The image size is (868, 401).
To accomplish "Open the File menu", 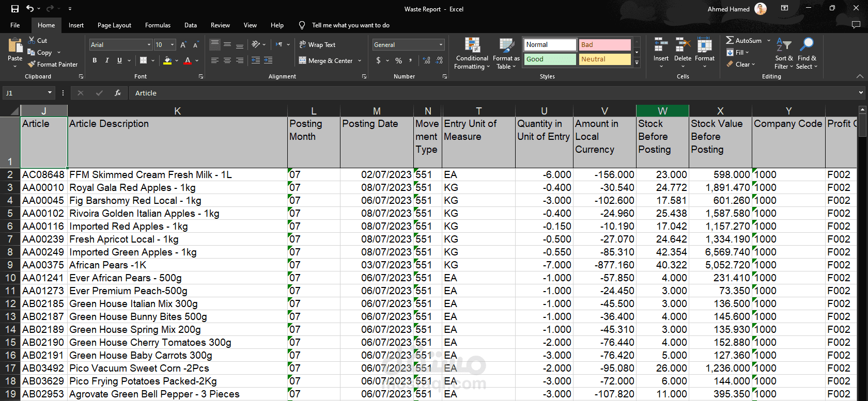I will pyautogui.click(x=15, y=25).
